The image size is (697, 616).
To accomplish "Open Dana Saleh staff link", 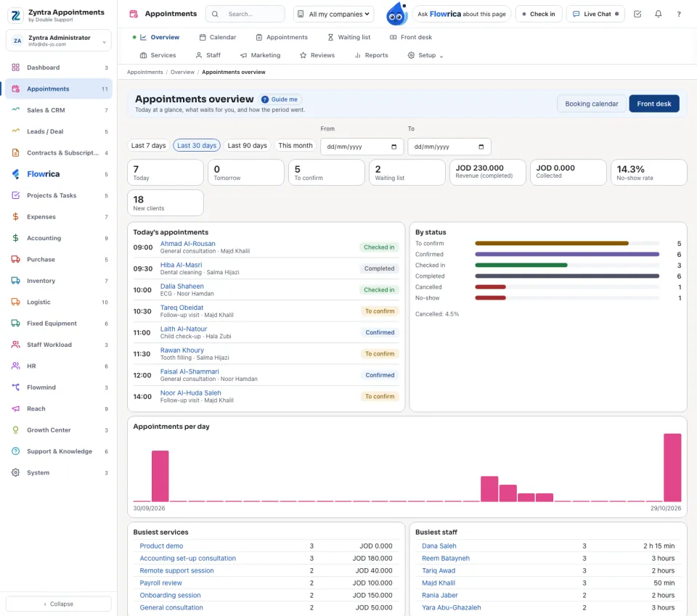I will point(439,546).
